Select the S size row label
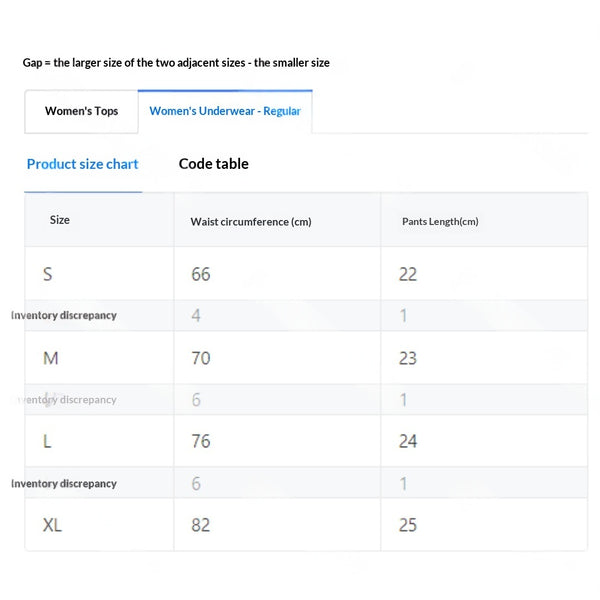The image size is (600, 600). [x=47, y=274]
